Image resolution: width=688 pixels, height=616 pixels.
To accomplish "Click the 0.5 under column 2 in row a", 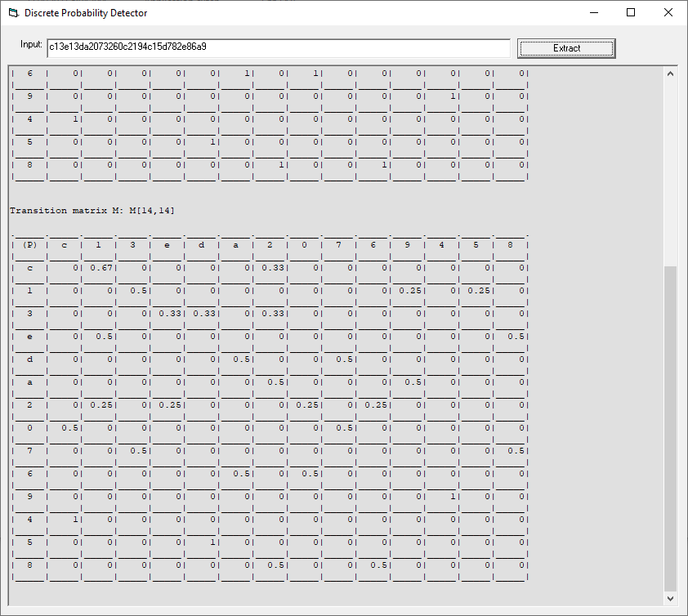I will pyautogui.click(x=275, y=382).
